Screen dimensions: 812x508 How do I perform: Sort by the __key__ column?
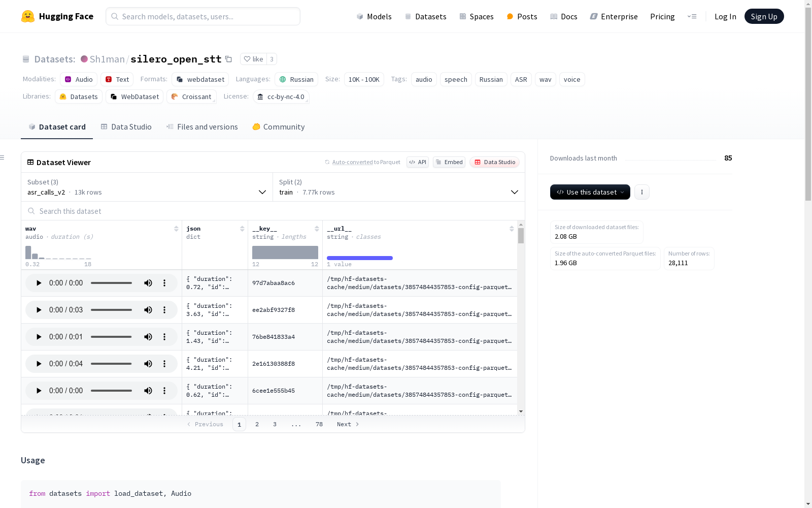coord(317,229)
